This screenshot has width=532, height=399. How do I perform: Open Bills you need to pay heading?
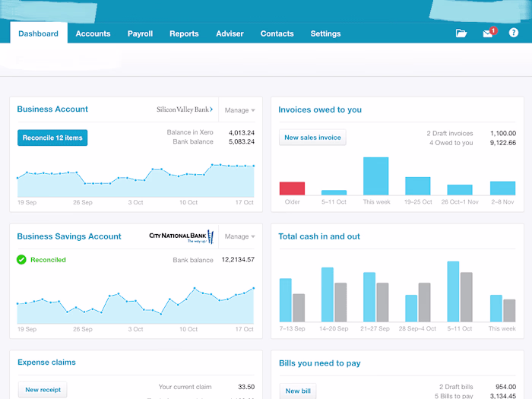pos(320,363)
